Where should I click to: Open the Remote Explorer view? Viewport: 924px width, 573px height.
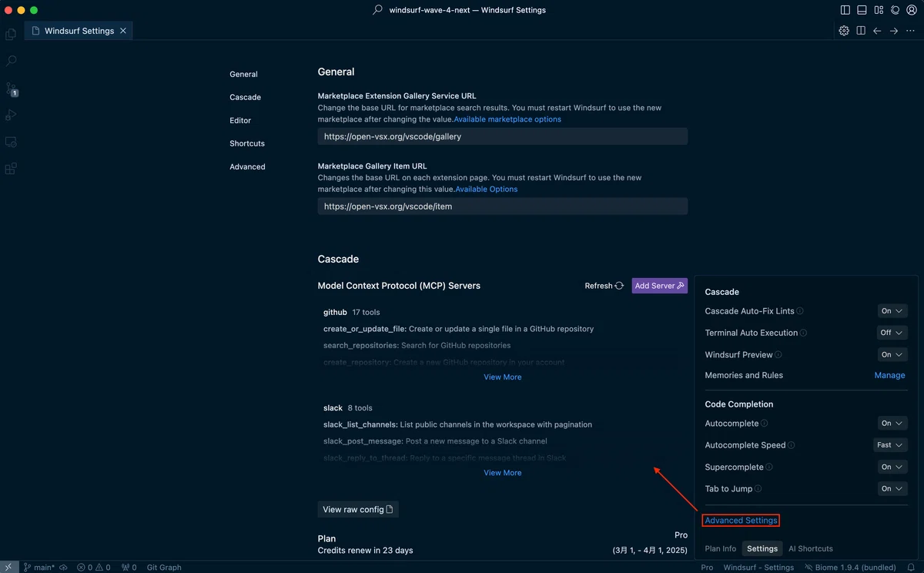point(11,142)
